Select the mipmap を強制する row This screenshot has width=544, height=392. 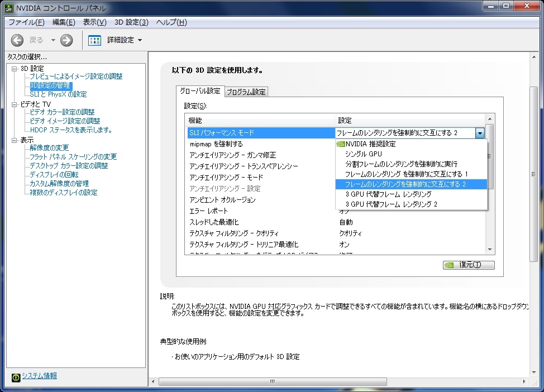(261, 144)
